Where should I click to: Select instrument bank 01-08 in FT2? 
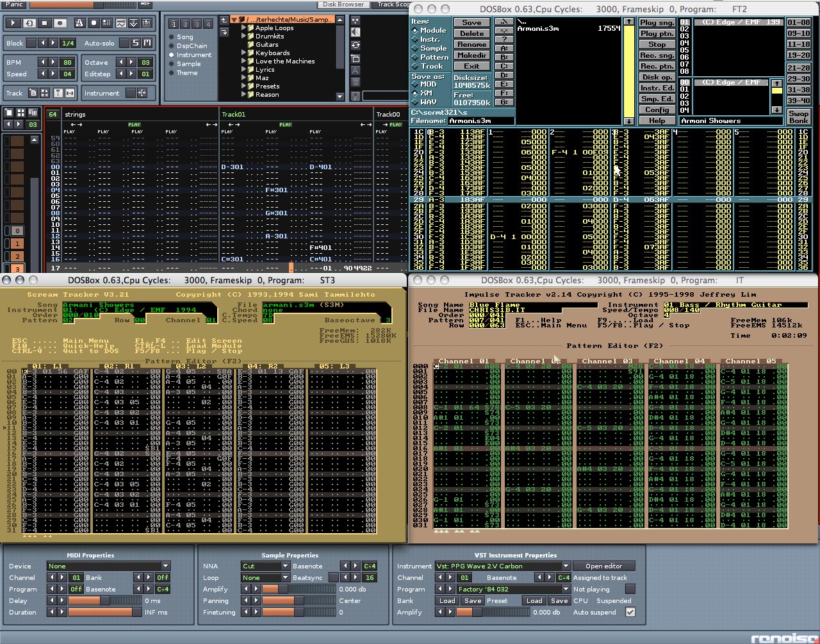(x=798, y=22)
